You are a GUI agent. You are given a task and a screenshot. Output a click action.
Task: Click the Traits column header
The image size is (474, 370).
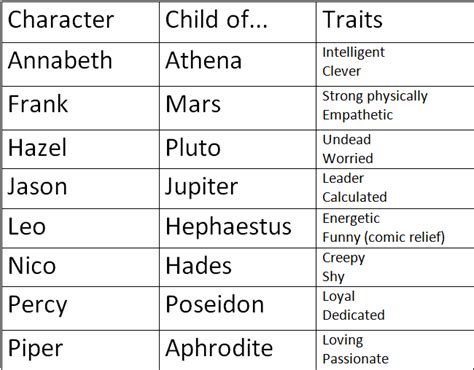[x=395, y=22]
